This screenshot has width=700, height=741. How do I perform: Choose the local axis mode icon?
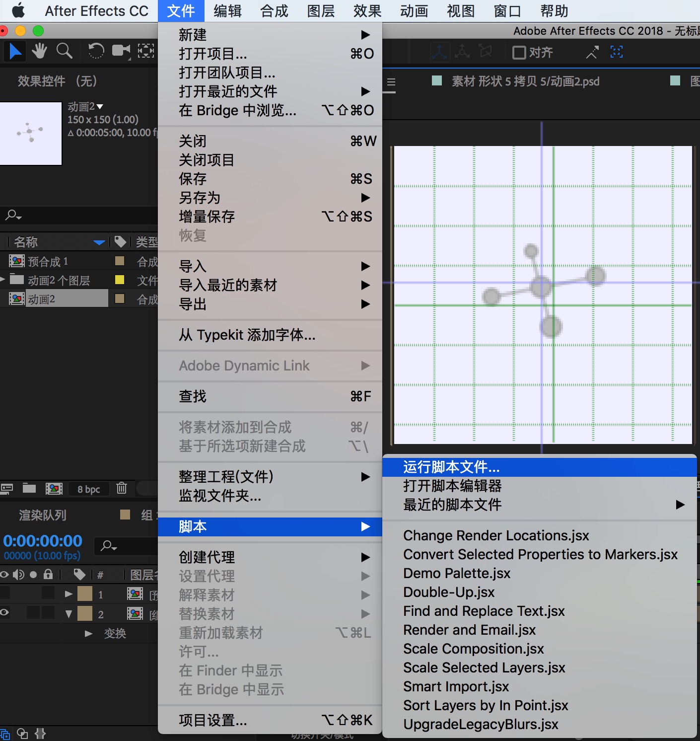(x=439, y=52)
